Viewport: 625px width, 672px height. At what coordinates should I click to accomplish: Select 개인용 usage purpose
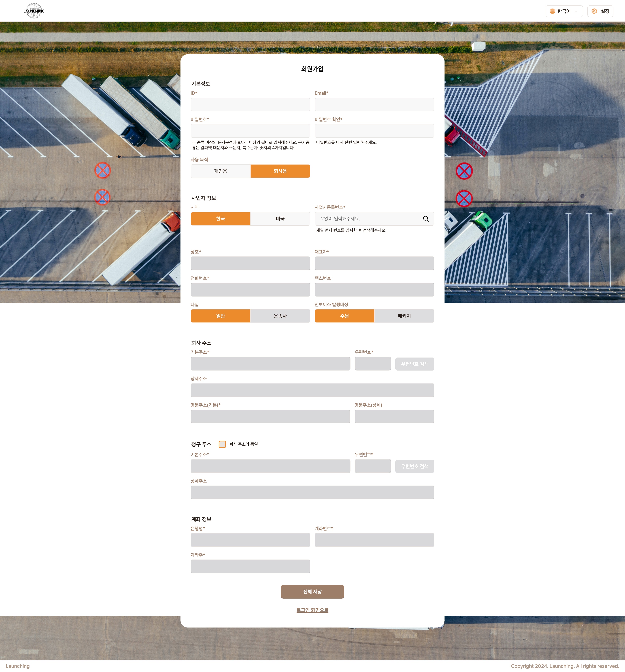220,171
